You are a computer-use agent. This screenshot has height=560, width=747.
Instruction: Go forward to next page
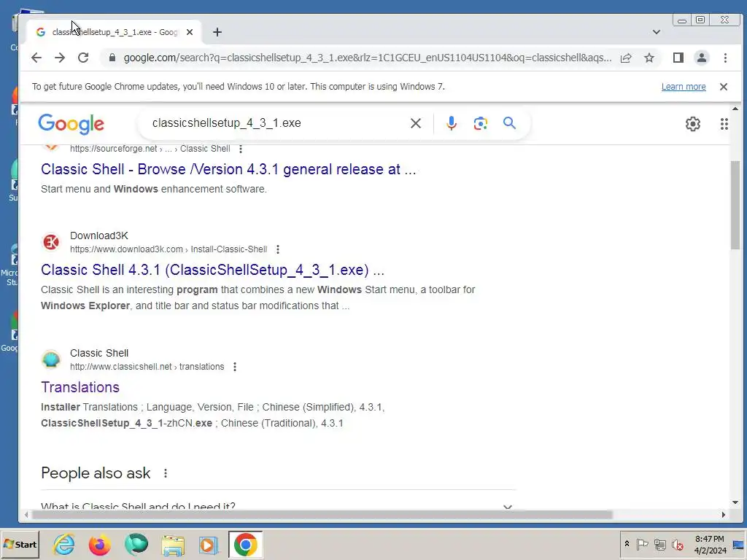60,58
